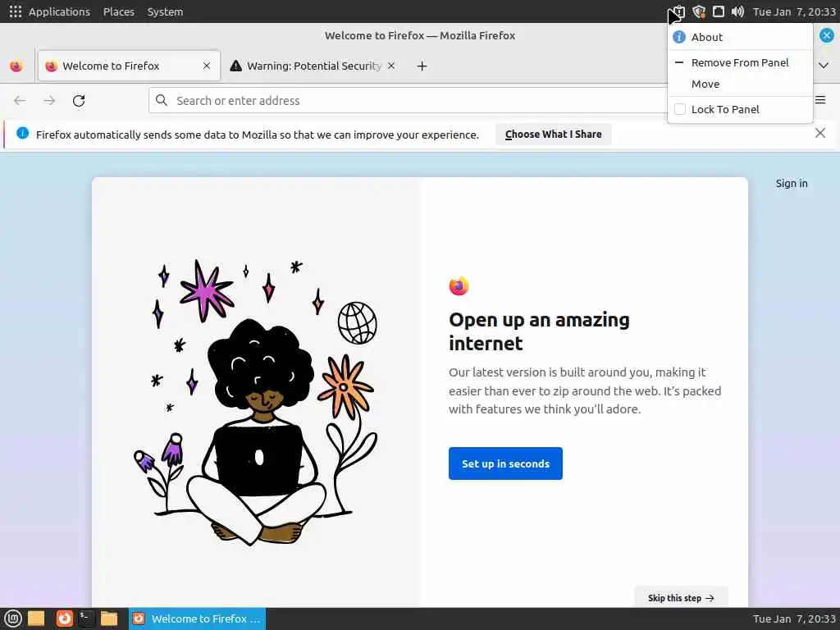
Task: Open the Places menu
Action: pyautogui.click(x=119, y=11)
